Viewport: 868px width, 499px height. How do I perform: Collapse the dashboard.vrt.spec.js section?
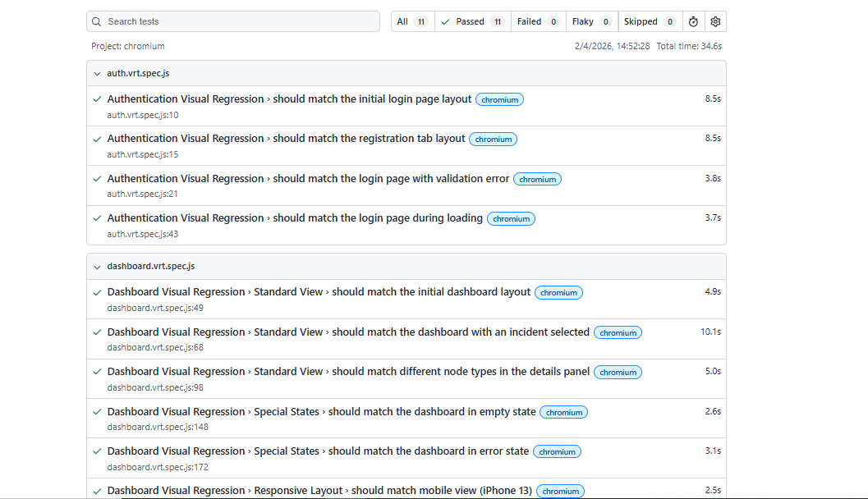pos(96,266)
